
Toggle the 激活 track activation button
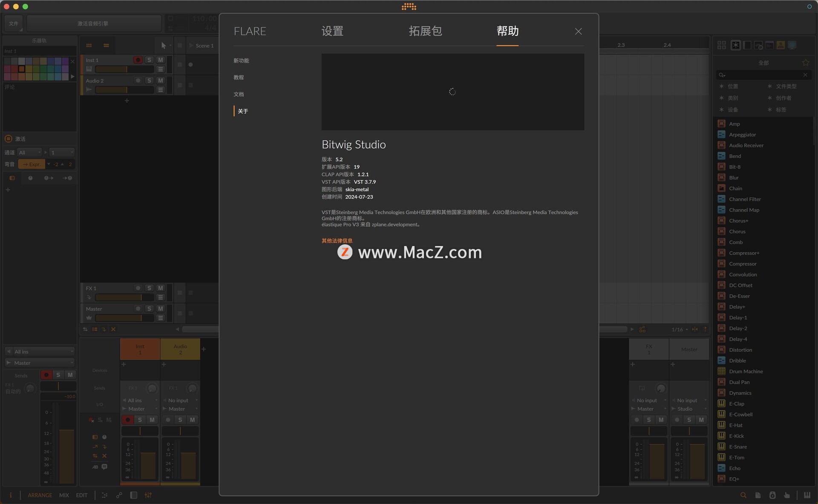pos(8,139)
